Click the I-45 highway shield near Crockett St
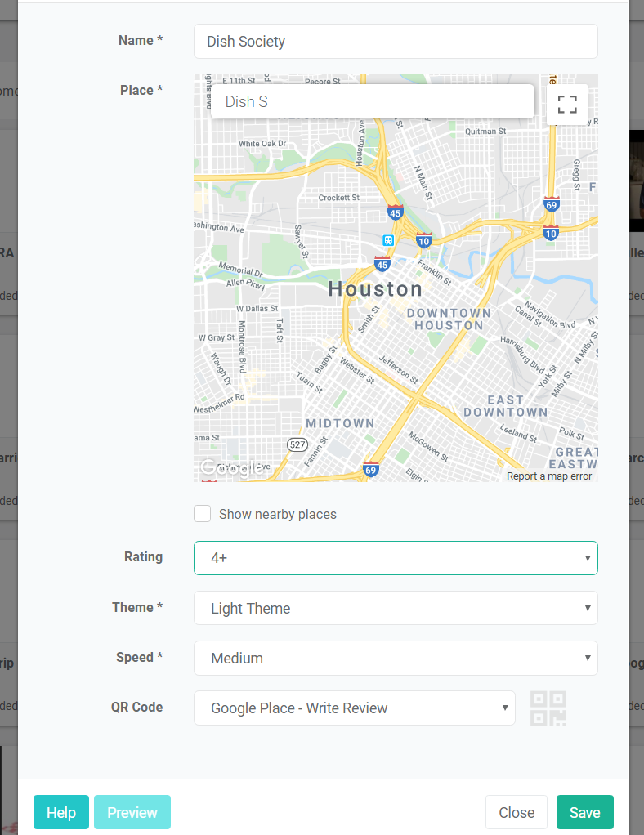The height and width of the screenshot is (835, 644). (396, 213)
